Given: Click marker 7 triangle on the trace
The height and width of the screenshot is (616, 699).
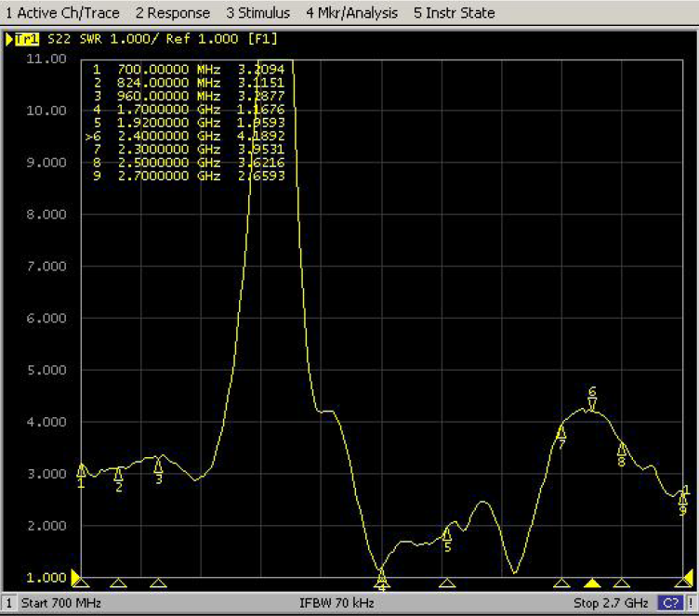Looking at the screenshot, I should pos(561,432).
